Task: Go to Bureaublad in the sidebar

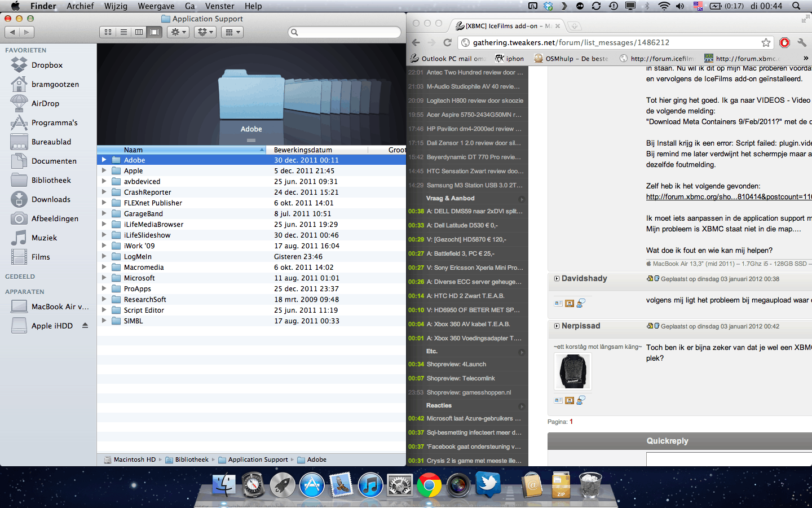Action: pyautogui.click(x=51, y=142)
